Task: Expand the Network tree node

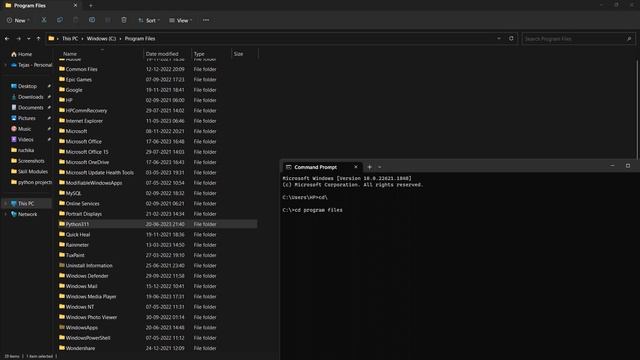Action: (6, 214)
